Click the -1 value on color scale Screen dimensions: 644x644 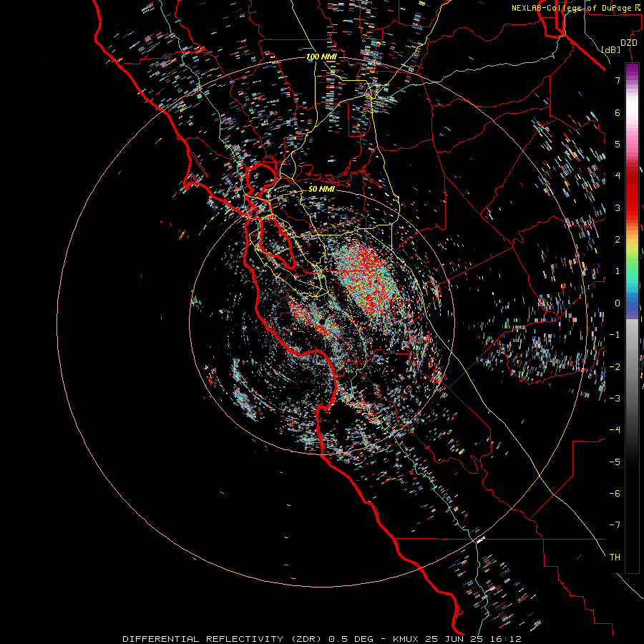(x=615, y=335)
